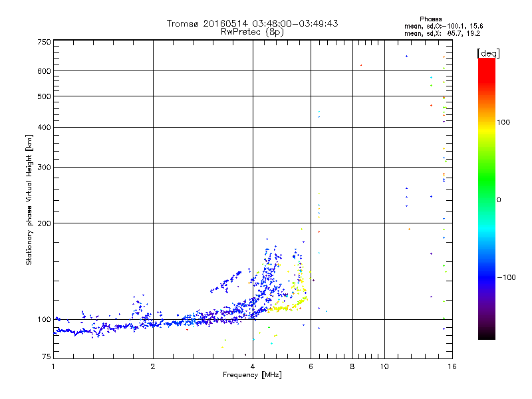The image size is (532, 399).
Task: Click the x-axis tick label '4'
Action: [253, 366]
